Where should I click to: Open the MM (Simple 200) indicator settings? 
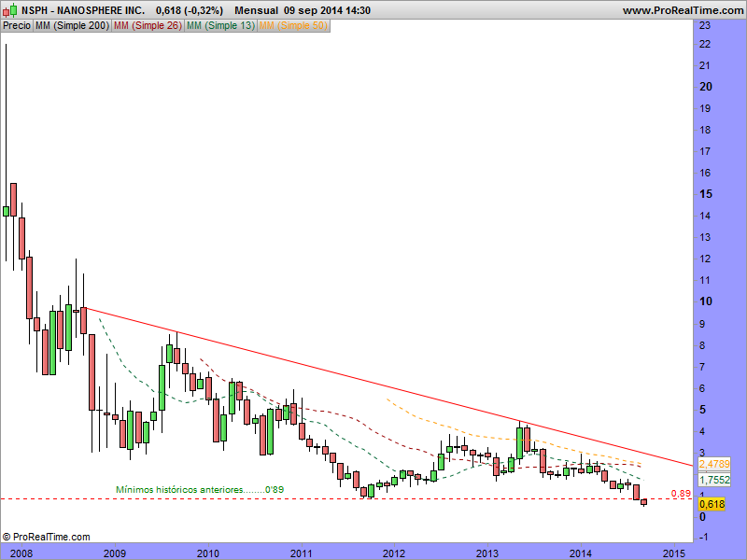pyautogui.click(x=70, y=26)
